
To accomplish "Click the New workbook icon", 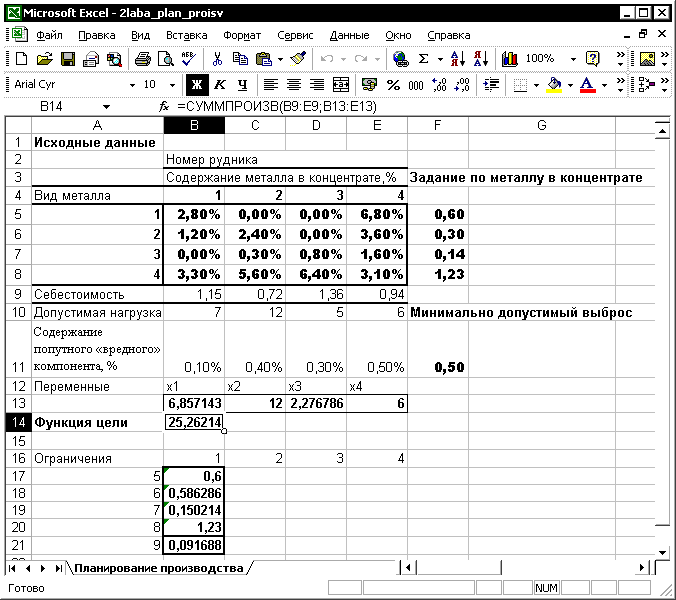I will coord(21,59).
